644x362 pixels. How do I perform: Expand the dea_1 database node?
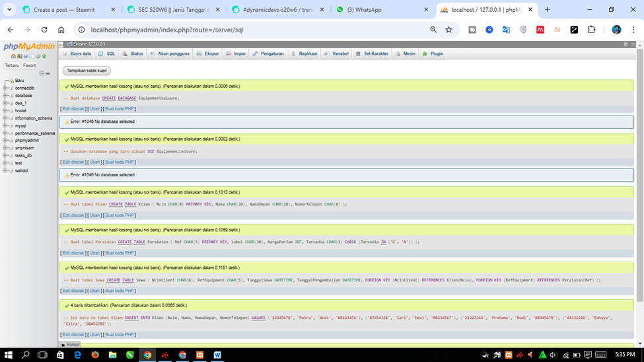click(x=5, y=103)
